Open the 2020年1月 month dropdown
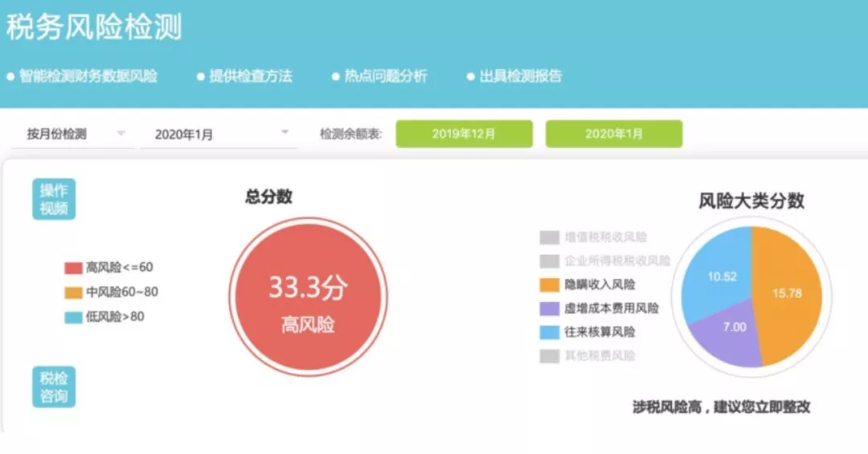 click(x=219, y=134)
